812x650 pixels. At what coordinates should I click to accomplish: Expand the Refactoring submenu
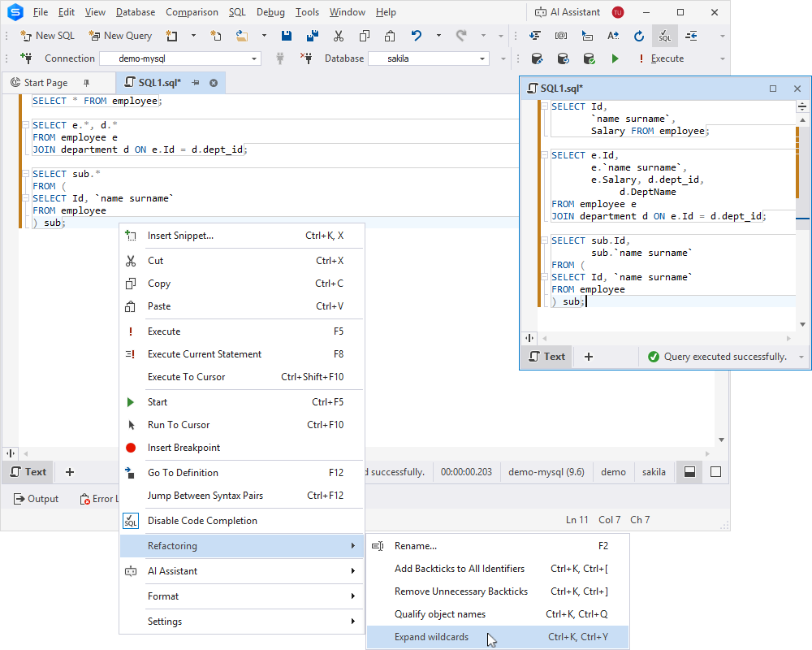(x=242, y=546)
